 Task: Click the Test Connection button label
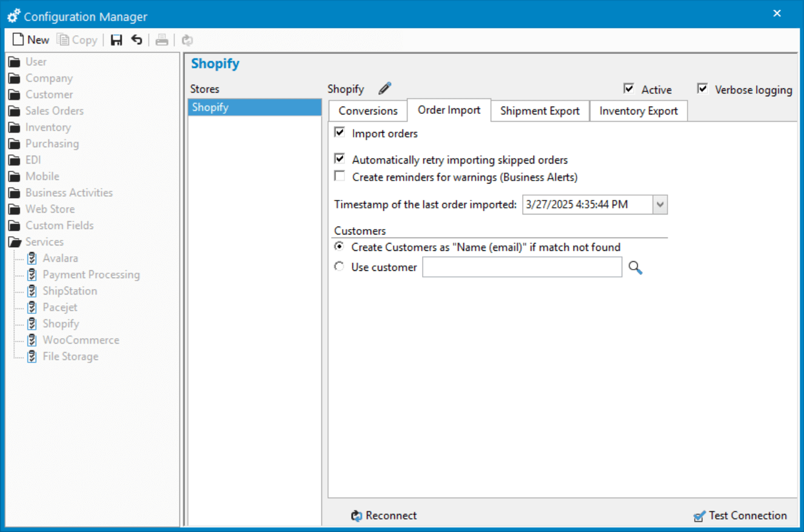748,516
